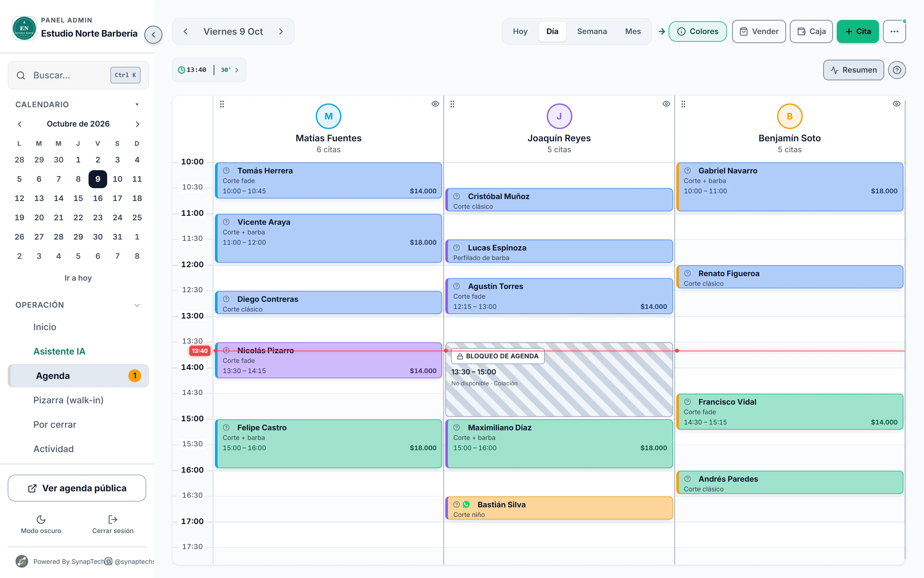Toggle Benjamín Soto column visibility eye
This screenshot has width=924, height=578.
pyautogui.click(x=896, y=104)
